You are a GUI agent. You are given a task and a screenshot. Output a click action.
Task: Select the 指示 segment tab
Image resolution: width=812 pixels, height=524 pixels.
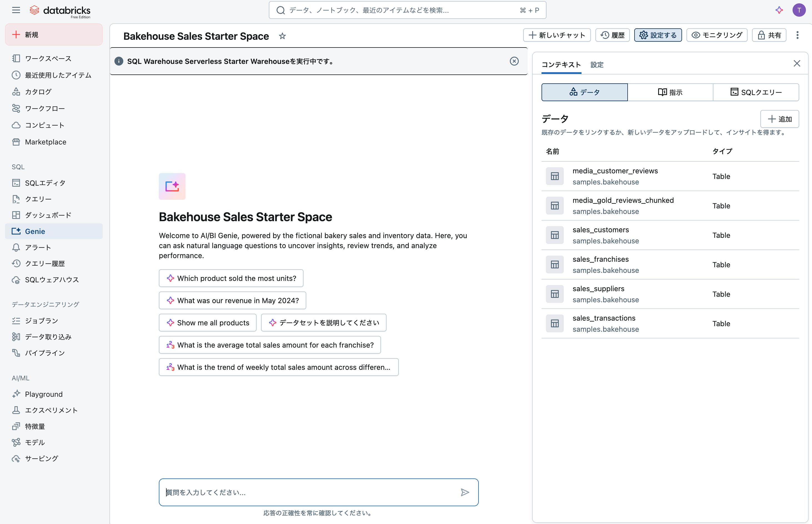[x=670, y=92]
